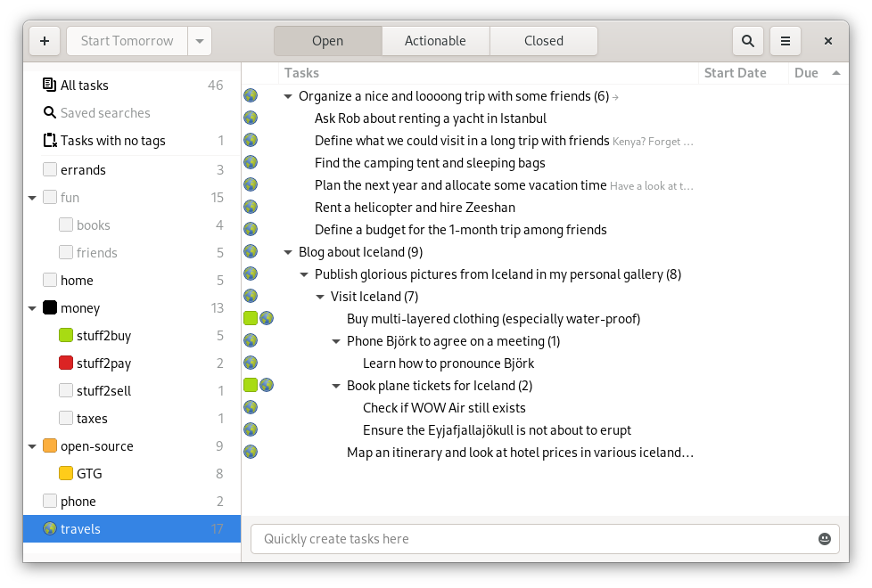Collapse Publish glorious pictures subtasks
872x588 pixels.
(x=304, y=274)
